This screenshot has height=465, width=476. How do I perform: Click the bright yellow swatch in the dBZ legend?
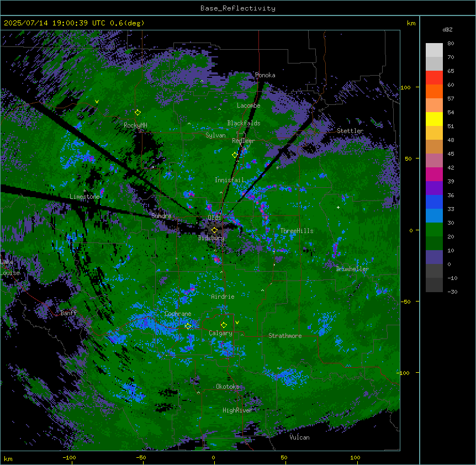click(x=434, y=119)
